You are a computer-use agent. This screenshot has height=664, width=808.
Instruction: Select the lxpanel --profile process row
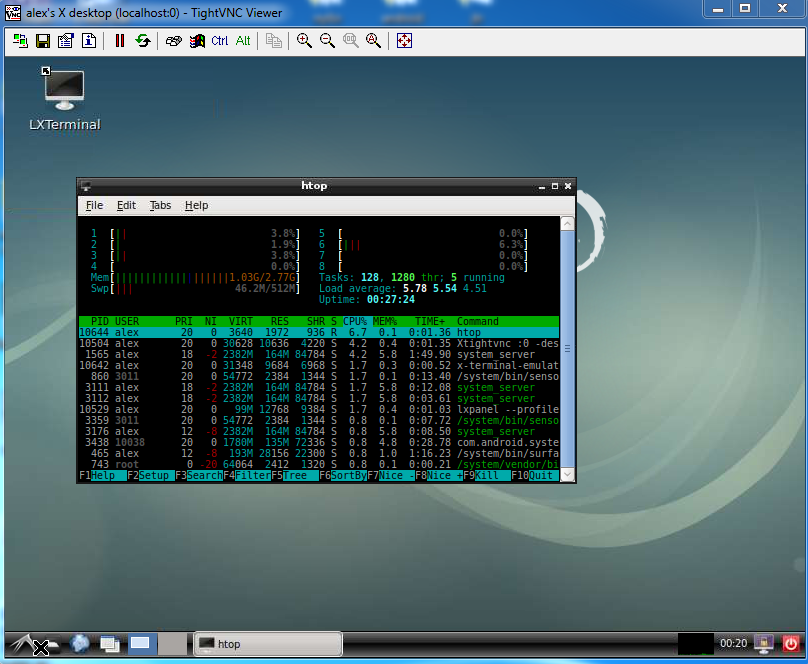(319, 410)
